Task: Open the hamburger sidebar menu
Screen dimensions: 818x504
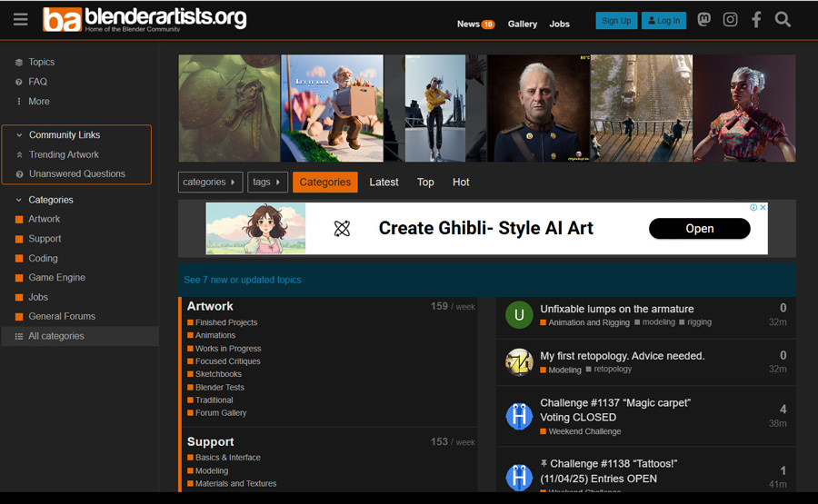Action: (20, 20)
